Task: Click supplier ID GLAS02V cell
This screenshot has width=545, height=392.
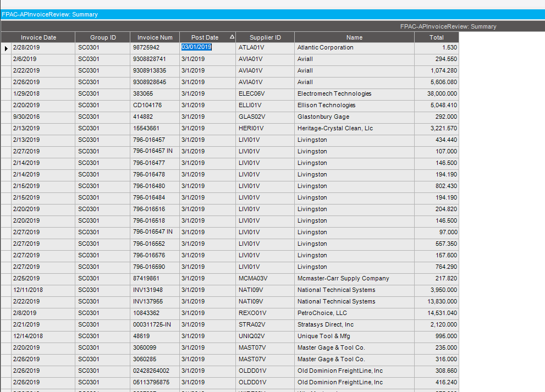Action: (x=251, y=117)
